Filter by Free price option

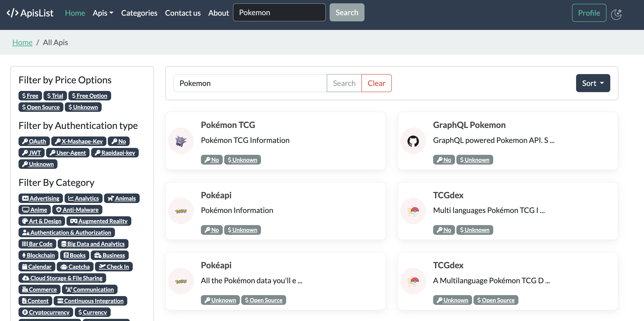click(x=30, y=95)
